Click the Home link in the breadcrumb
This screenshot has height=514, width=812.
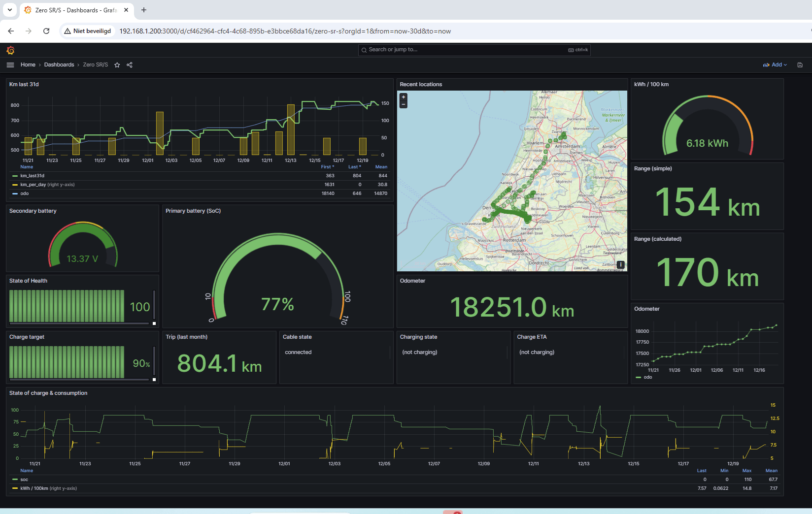28,64
